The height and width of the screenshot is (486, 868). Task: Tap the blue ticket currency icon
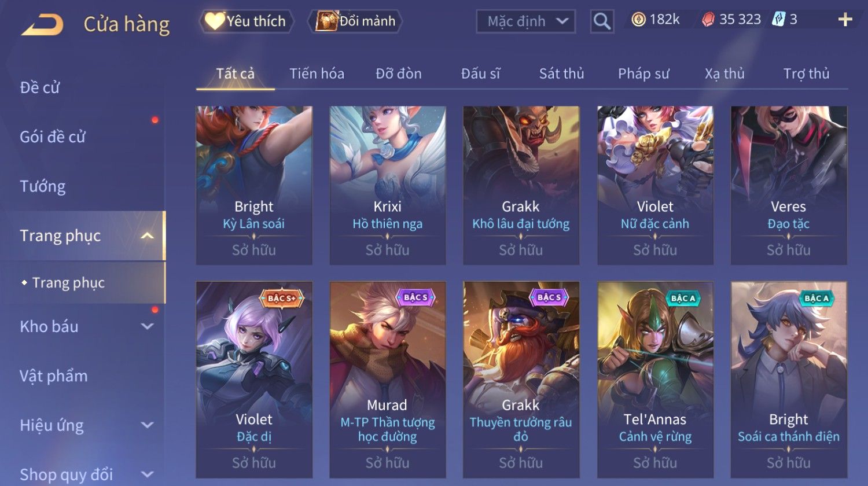point(778,20)
